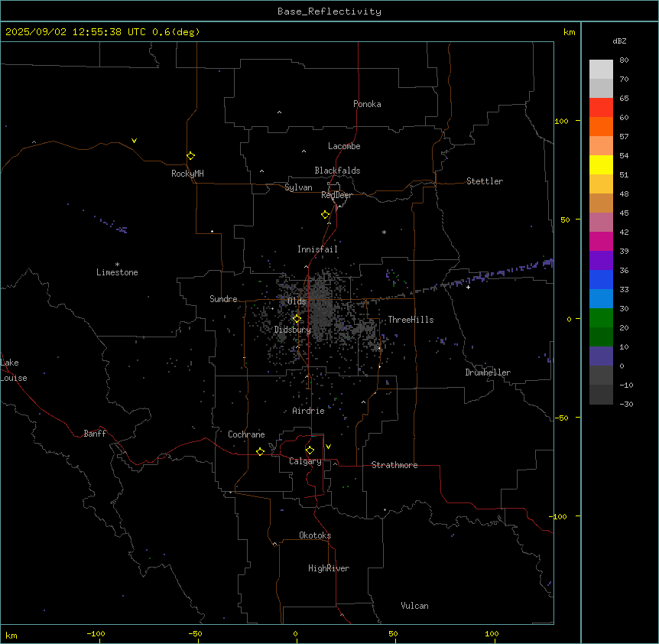Select the Lacombe city label
This screenshot has width=659, height=644.
pyautogui.click(x=344, y=146)
